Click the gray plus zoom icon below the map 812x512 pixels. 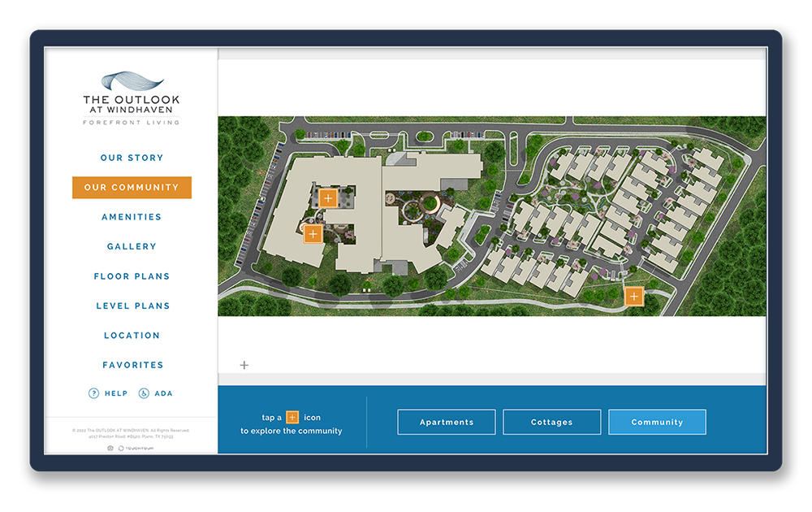click(244, 366)
